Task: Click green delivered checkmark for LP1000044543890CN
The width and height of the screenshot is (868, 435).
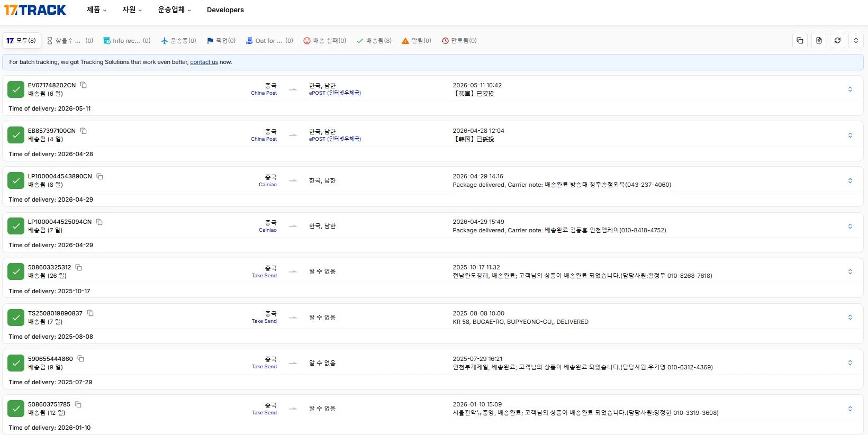Action: [x=16, y=180]
